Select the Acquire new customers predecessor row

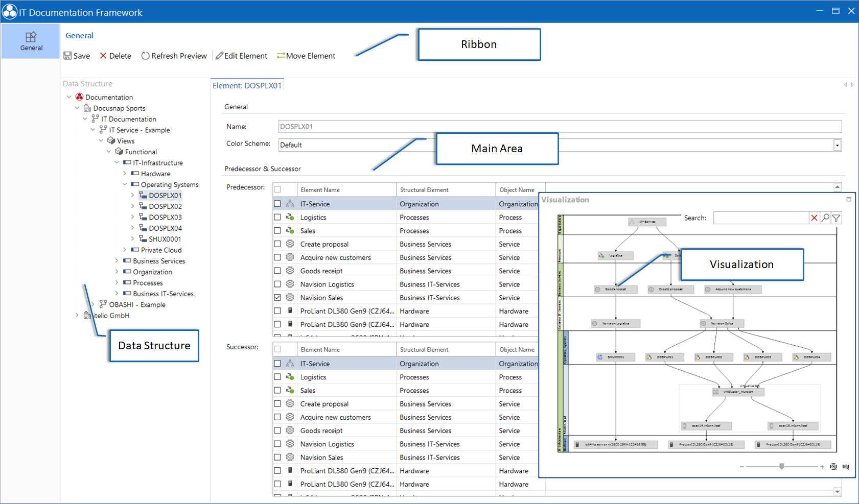(406, 258)
